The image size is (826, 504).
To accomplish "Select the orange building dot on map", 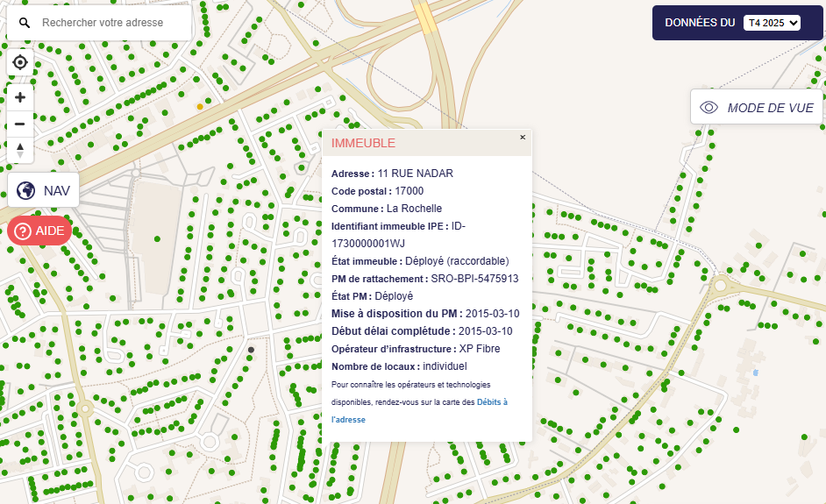I will click(x=200, y=106).
